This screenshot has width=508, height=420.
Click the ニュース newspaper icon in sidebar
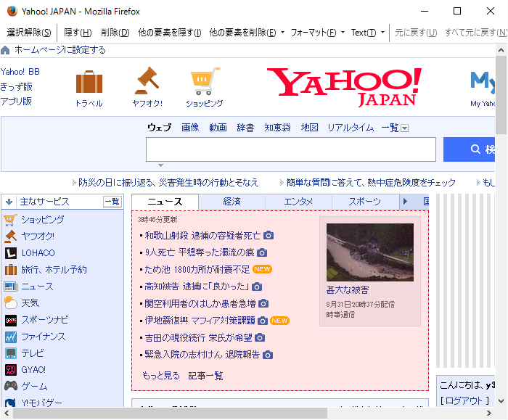[x=11, y=287]
